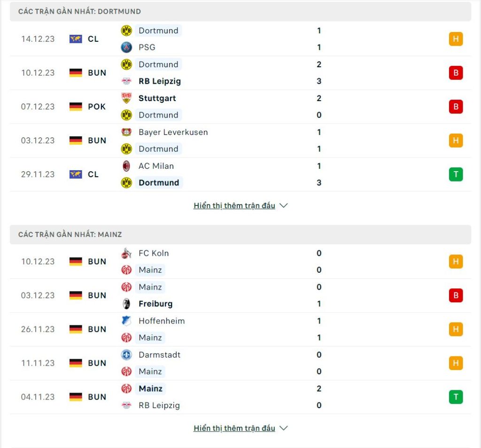Click the FC Koln crest icon
This screenshot has width=481, height=448.
point(126,253)
